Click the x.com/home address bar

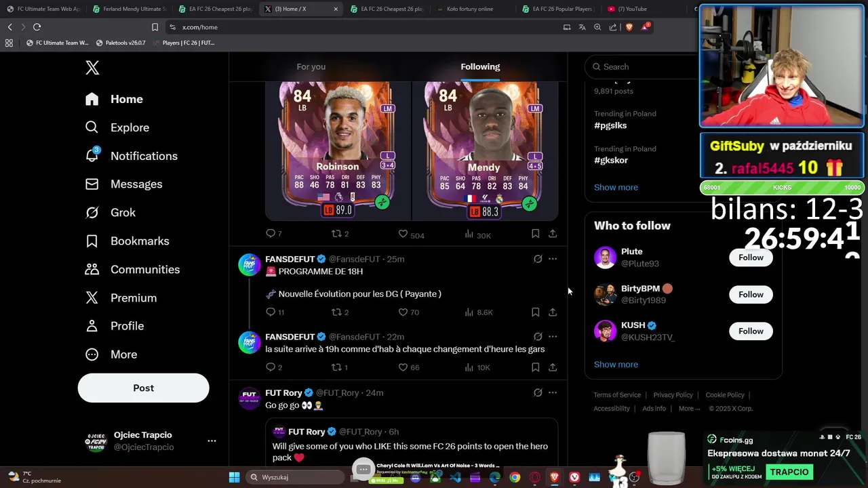366,27
